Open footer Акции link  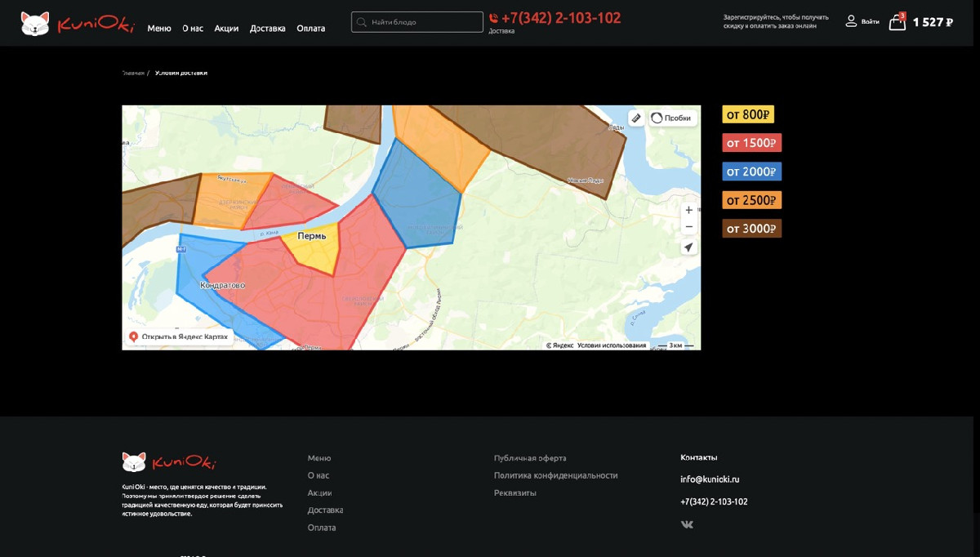320,493
